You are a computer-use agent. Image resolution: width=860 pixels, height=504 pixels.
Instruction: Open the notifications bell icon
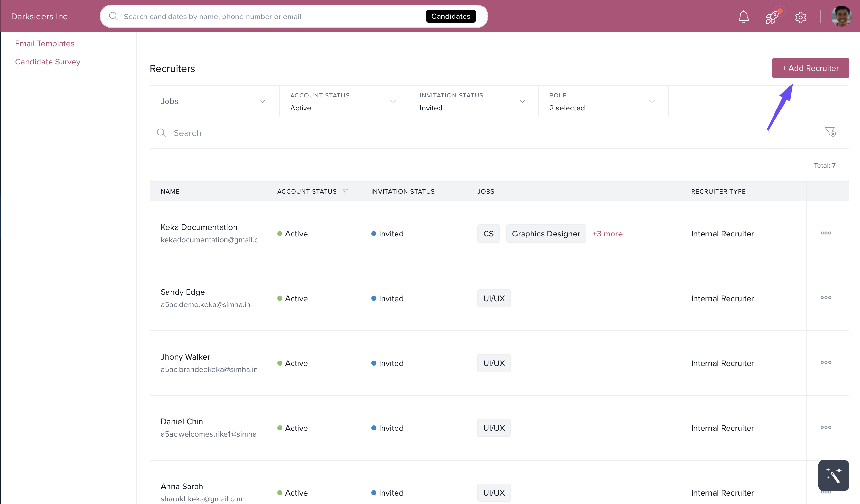[x=743, y=17]
